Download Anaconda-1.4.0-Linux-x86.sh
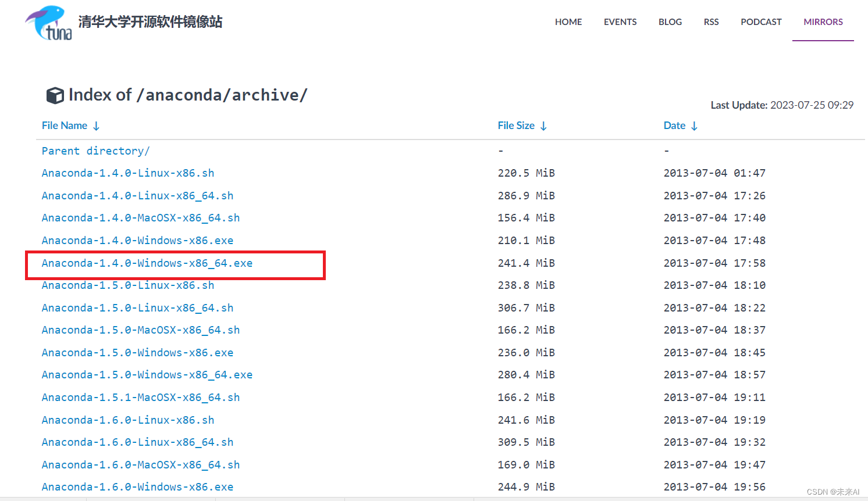Screen dimensions: 868x501 [x=128, y=173]
